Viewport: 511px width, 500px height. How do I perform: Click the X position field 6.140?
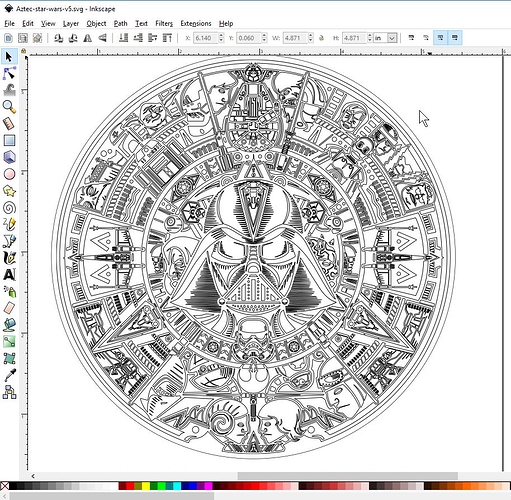[x=206, y=38]
